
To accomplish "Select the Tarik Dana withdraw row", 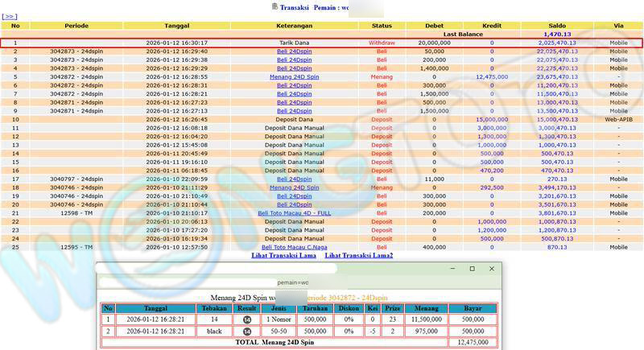I will point(293,43).
